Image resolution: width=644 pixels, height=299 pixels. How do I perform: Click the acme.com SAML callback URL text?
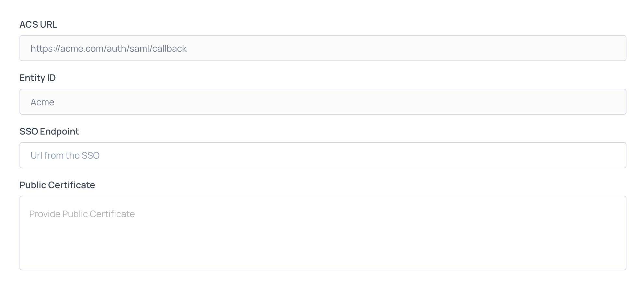[109, 48]
